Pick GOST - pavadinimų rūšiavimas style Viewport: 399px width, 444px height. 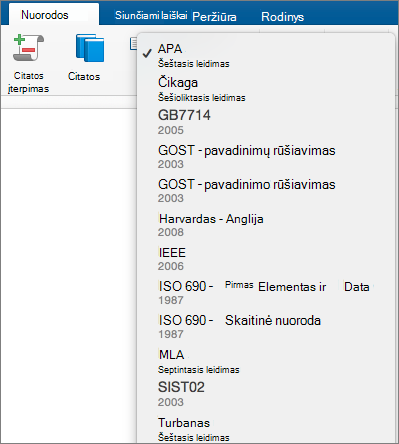[x=266, y=157]
